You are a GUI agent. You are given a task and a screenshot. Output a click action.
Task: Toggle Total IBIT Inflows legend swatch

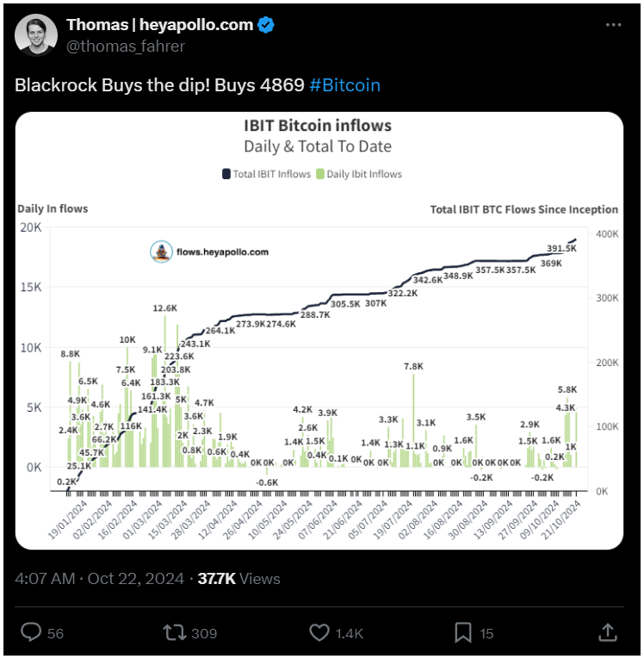226,174
